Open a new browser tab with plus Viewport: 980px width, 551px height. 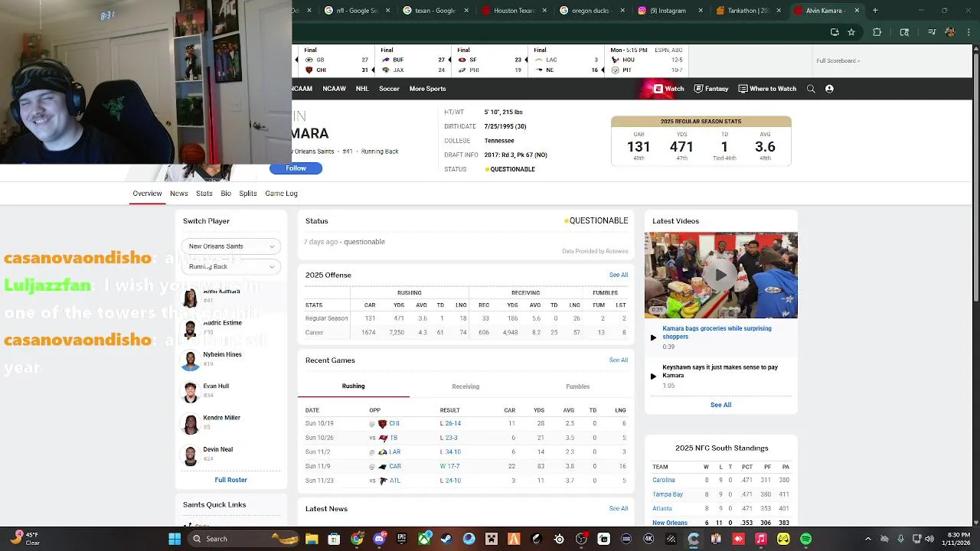tap(875, 11)
